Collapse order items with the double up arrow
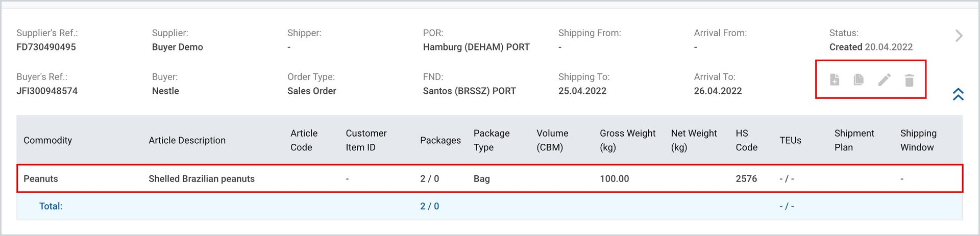This screenshot has height=236, width=980. pyautogui.click(x=958, y=94)
